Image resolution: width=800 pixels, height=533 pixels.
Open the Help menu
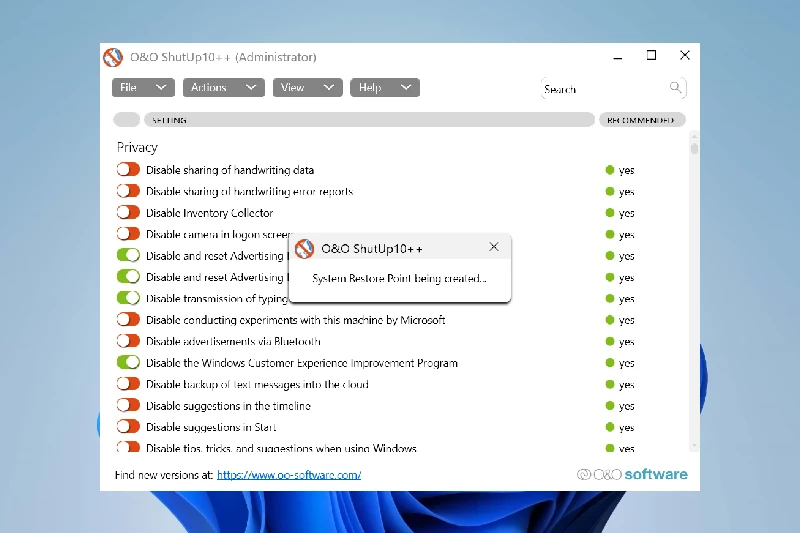click(x=384, y=88)
